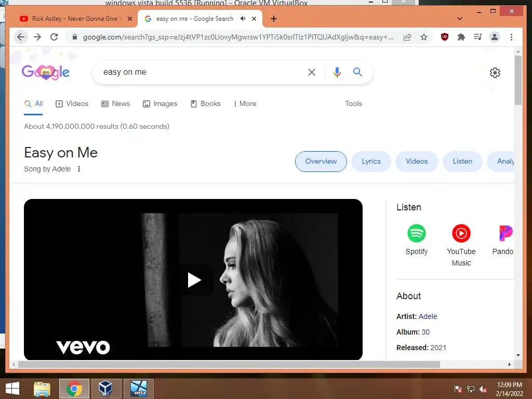Image resolution: width=532 pixels, height=399 pixels.
Task: Go back to previous page in Chrome
Action: click(x=21, y=37)
